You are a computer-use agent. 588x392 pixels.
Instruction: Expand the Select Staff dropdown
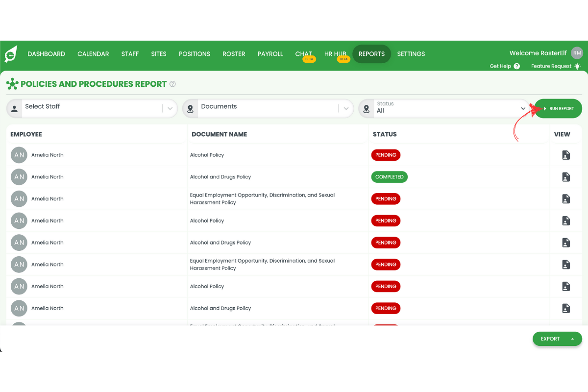point(170,108)
